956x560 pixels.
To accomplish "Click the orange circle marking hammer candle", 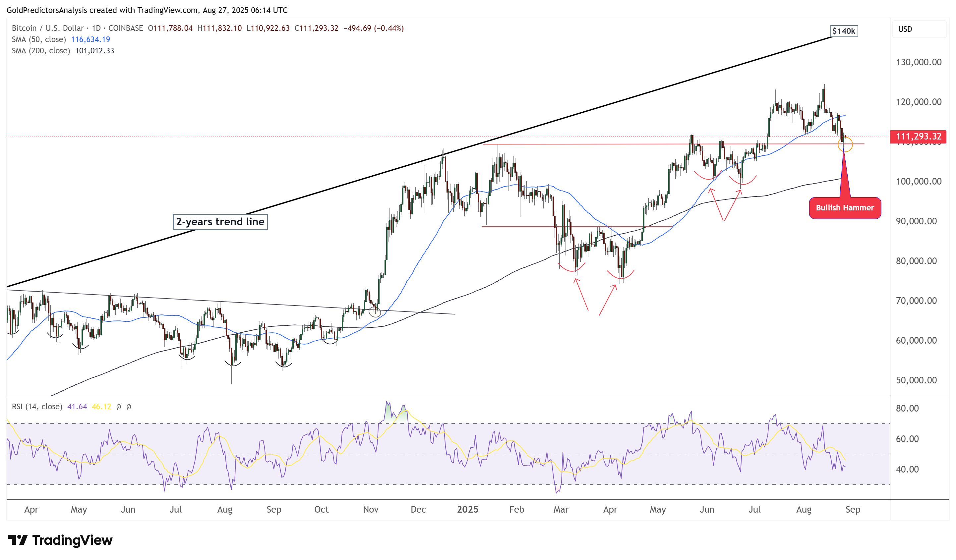I will (845, 144).
